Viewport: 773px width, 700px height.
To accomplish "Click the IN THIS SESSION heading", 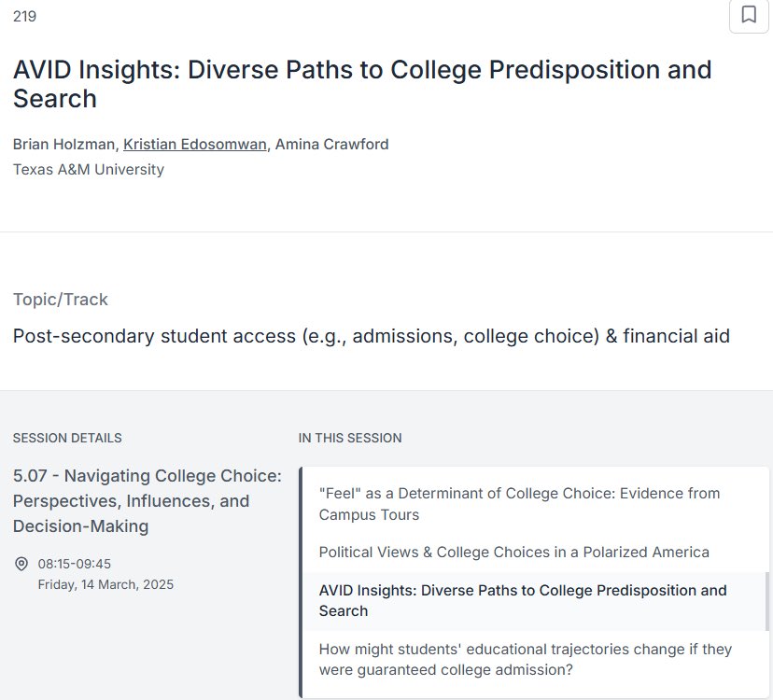I will click(350, 439).
